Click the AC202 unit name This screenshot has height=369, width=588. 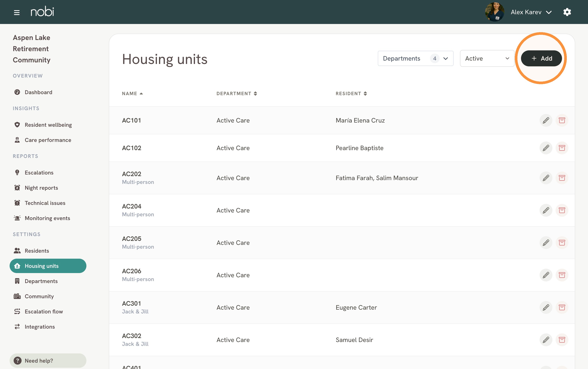pos(132,174)
